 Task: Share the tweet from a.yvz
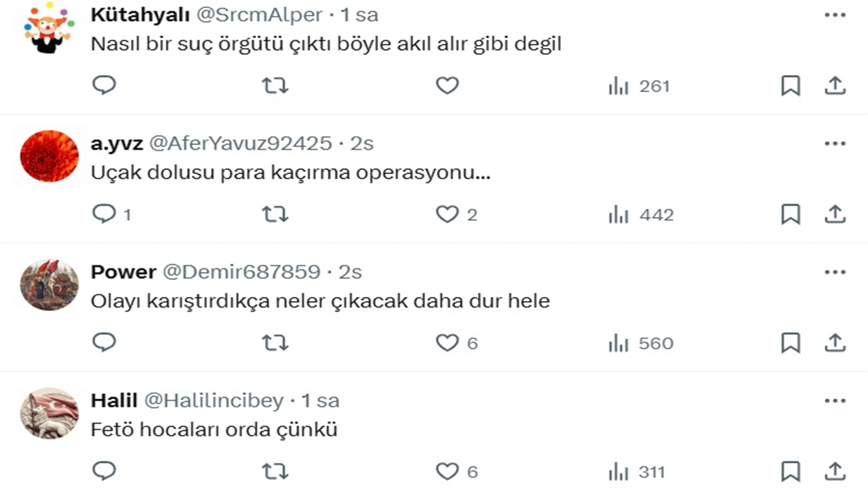(x=835, y=215)
